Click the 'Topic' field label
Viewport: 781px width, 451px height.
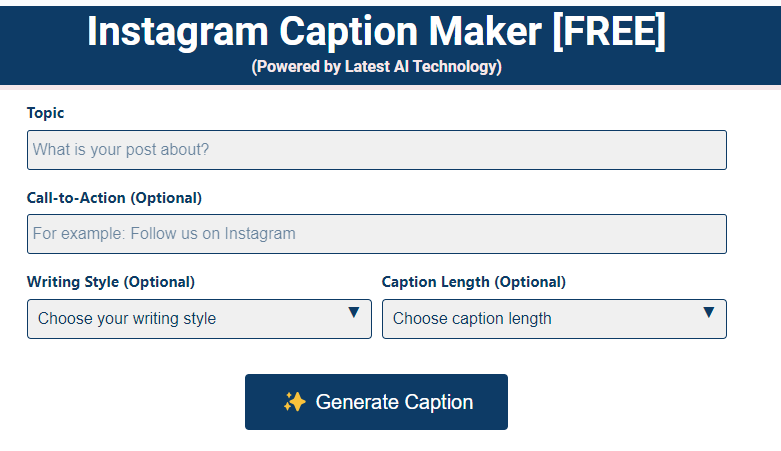[45, 113]
